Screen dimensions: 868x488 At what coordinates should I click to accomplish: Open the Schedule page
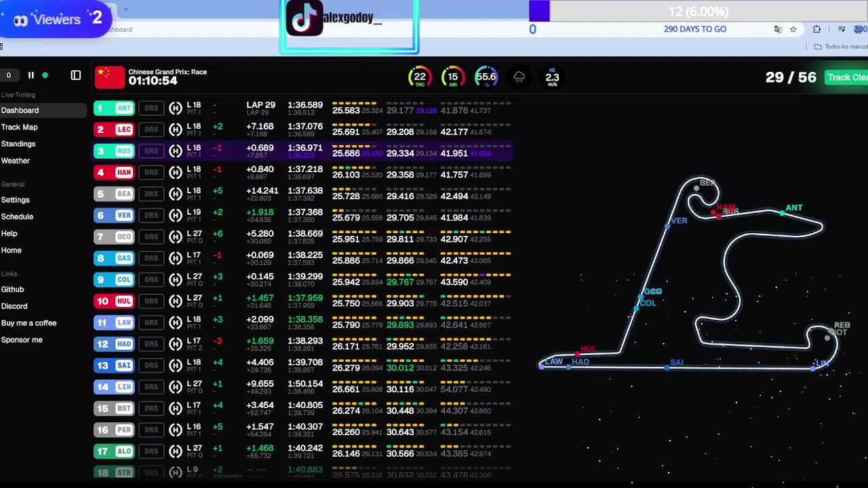(x=17, y=217)
